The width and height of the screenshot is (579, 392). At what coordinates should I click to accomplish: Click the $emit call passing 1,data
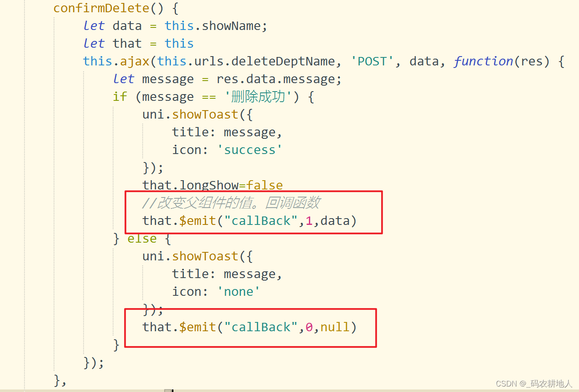click(249, 221)
